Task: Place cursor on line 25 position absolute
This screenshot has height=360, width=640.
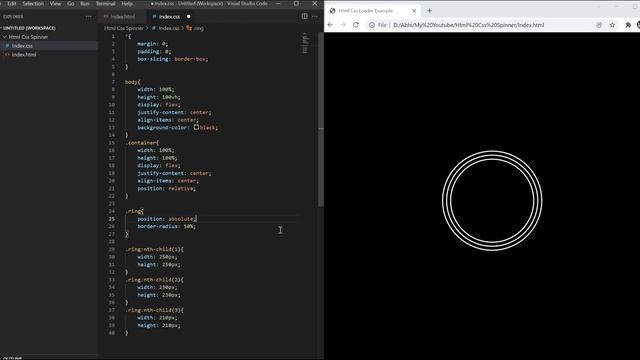Action: click(167, 219)
